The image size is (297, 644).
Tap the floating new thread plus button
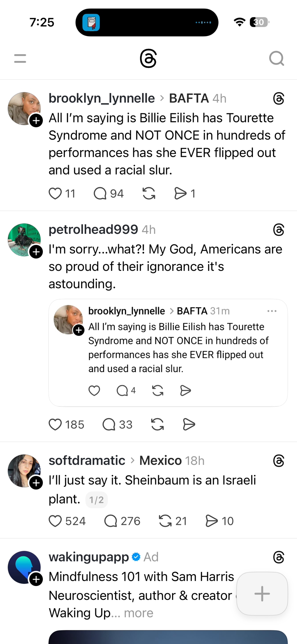point(262,593)
